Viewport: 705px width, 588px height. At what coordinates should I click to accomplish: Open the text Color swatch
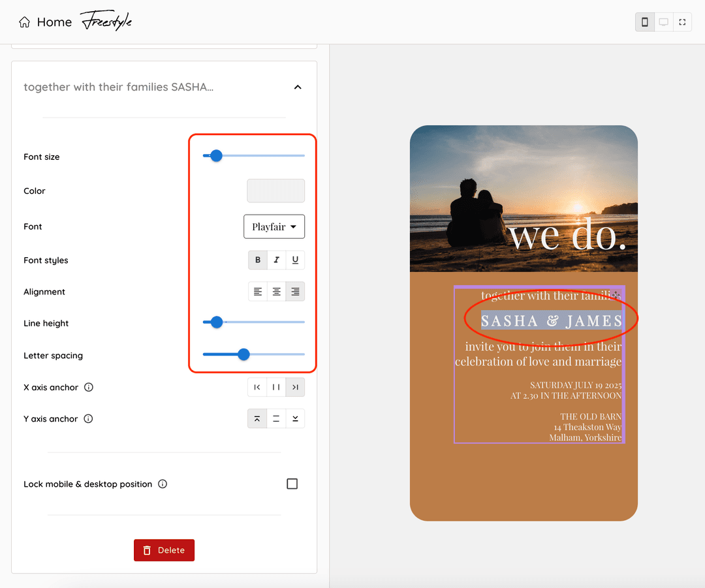275,191
